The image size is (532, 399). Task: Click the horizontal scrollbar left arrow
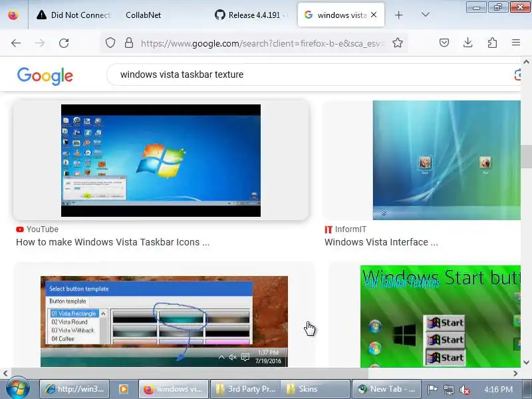tap(5, 373)
